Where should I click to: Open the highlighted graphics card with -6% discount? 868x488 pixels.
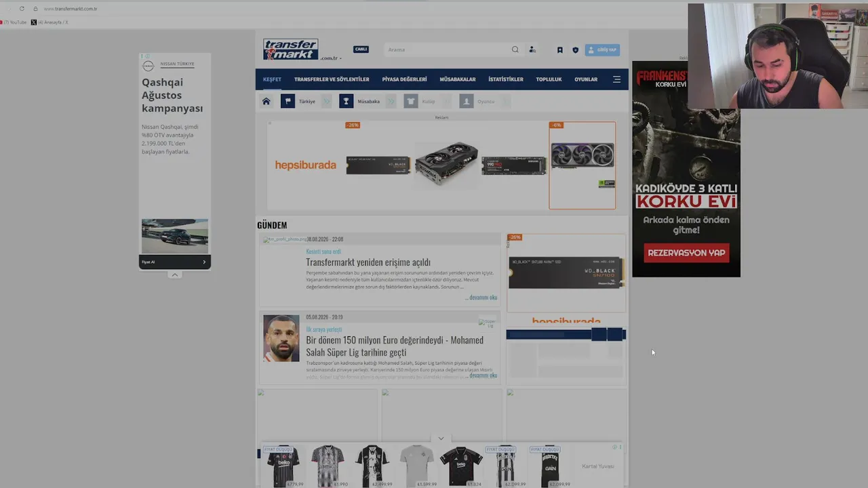click(x=583, y=165)
